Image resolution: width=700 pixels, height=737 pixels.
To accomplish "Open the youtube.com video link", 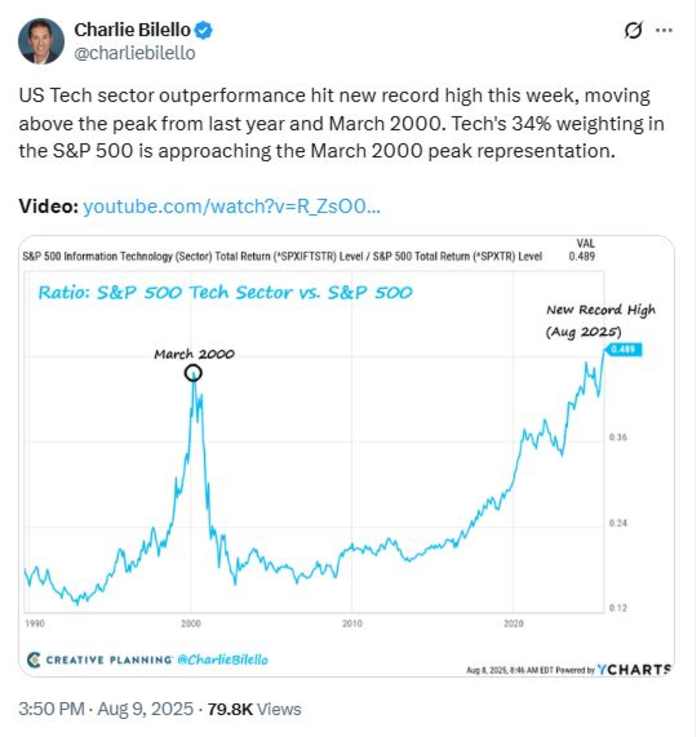I will click(x=231, y=207).
